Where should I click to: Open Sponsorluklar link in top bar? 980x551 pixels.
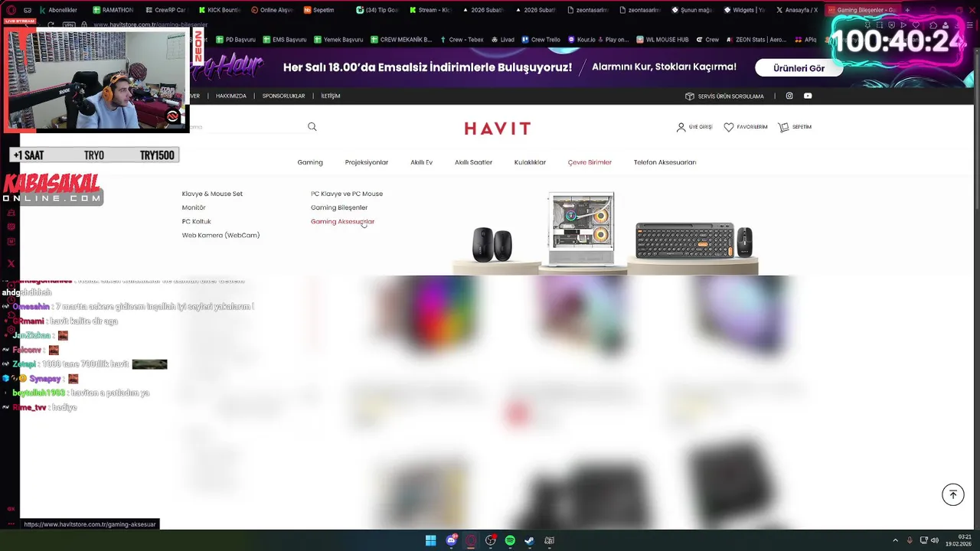283,96
